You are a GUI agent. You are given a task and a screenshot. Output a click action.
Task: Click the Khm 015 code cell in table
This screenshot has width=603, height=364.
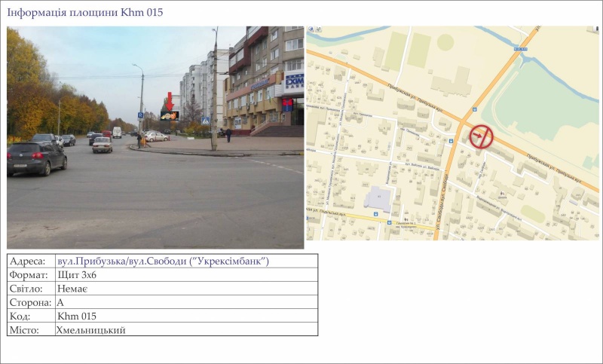[x=77, y=316]
